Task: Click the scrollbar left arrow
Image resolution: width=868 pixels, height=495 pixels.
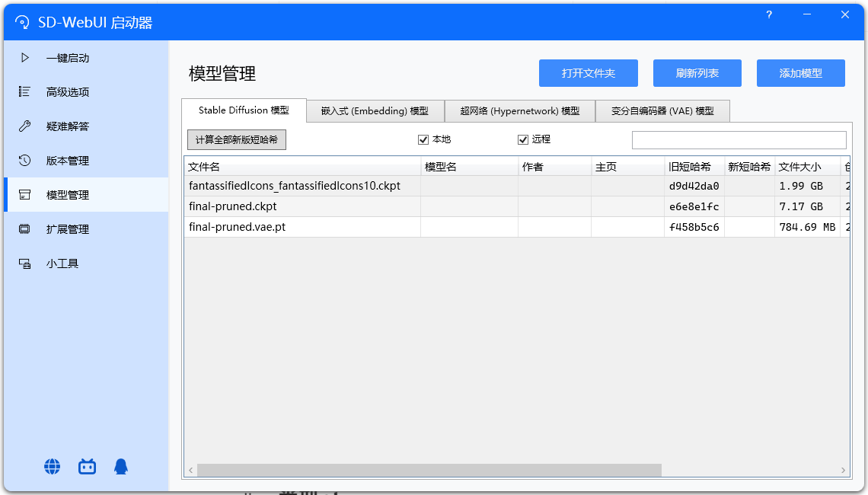Action: point(190,470)
